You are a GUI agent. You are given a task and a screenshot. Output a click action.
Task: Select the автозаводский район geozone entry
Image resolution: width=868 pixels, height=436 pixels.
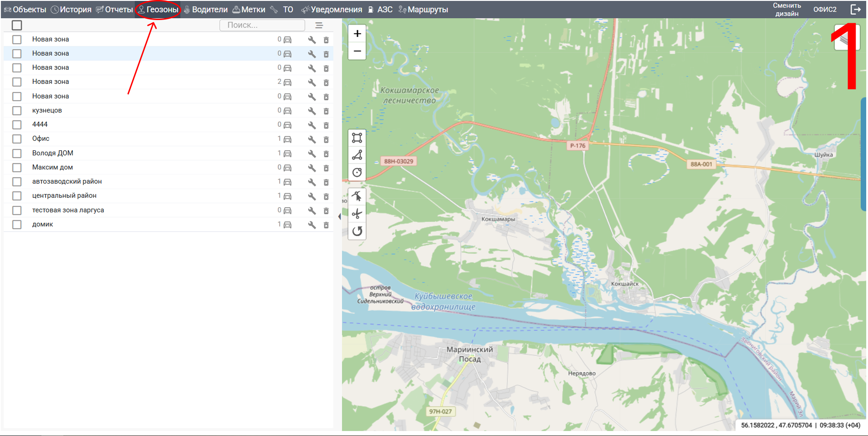coord(67,181)
